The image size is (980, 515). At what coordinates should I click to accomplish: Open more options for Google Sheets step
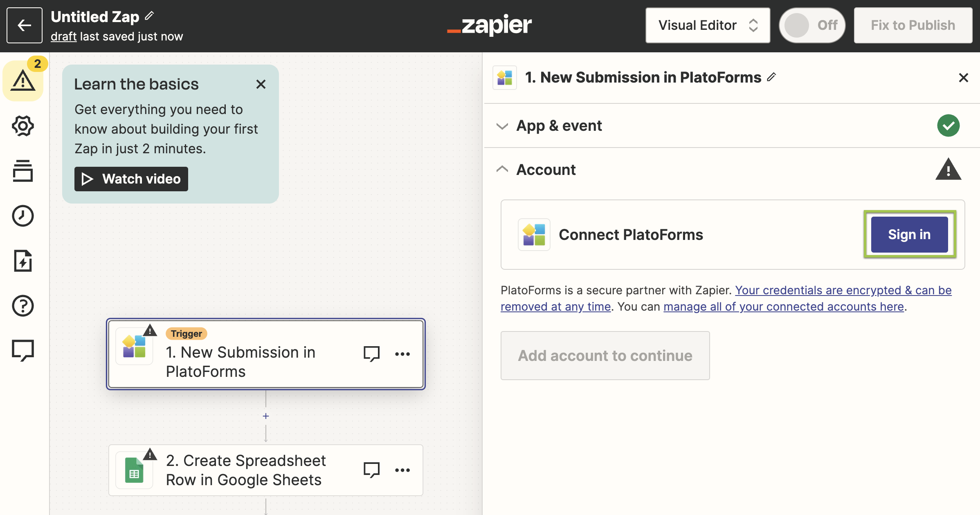coord(402,470)
